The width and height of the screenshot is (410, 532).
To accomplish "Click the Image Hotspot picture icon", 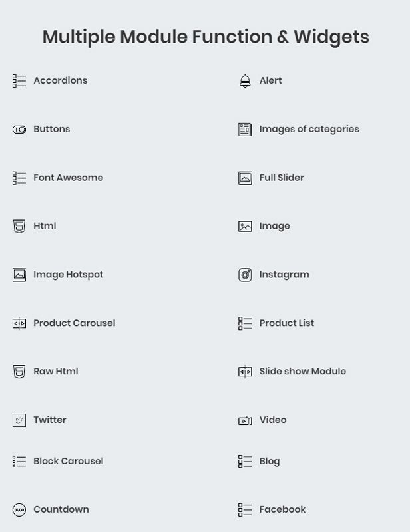I will click(19, 275).
